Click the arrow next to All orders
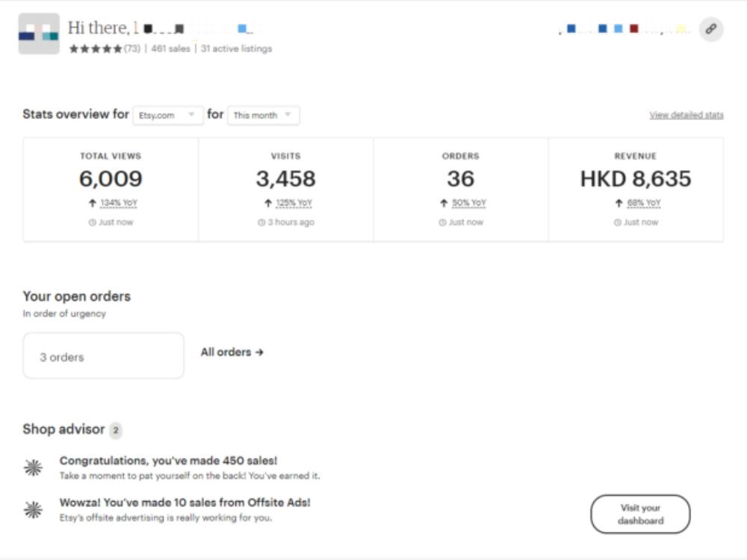The image size is (747, 560). pyautogui.click(x=259, y=352)
